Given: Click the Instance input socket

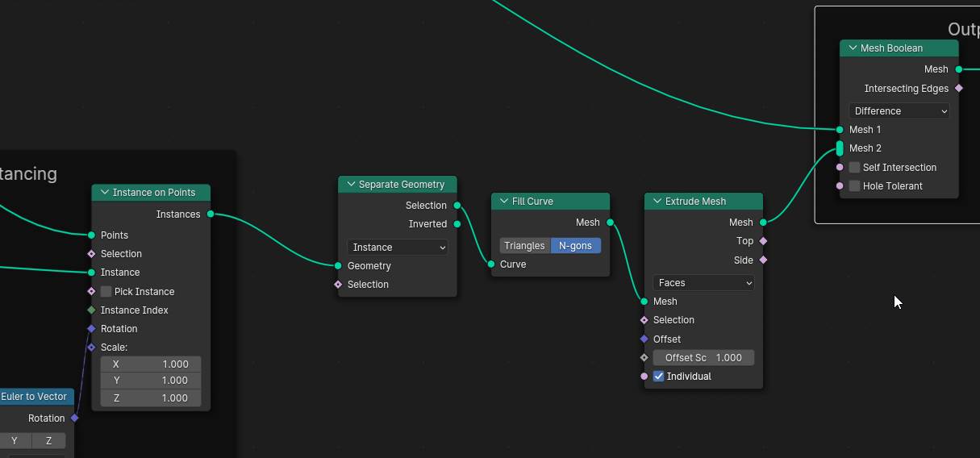Looking at the screenshot, I should coord(91,273).
